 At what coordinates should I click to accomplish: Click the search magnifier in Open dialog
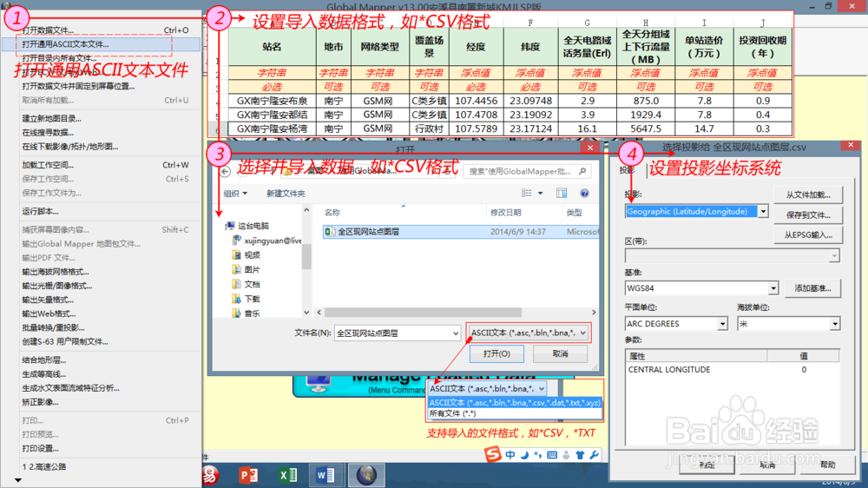(582, 171)
